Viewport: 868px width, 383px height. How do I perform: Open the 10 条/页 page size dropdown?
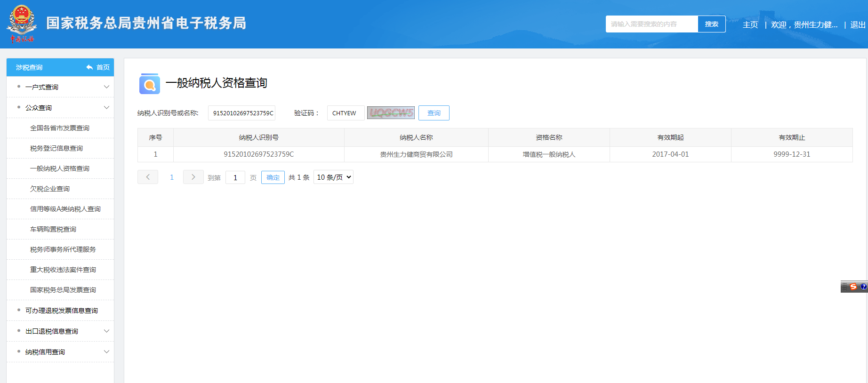click(333, 177)
